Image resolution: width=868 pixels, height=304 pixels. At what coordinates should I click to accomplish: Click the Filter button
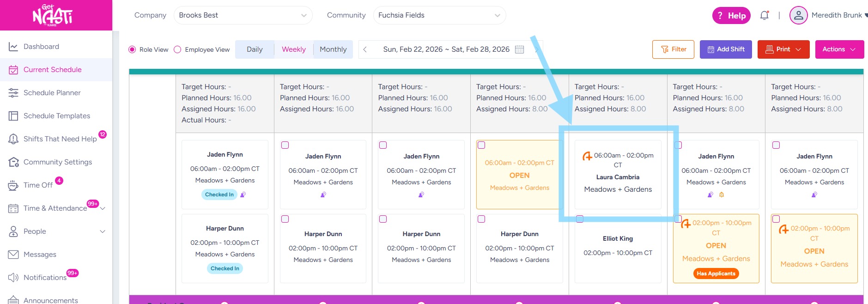coord(673,49)
